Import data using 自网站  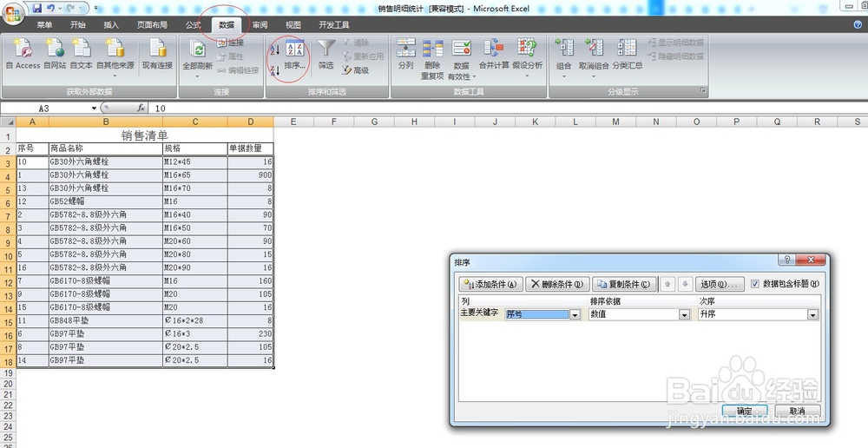click(x=55, y=55)
